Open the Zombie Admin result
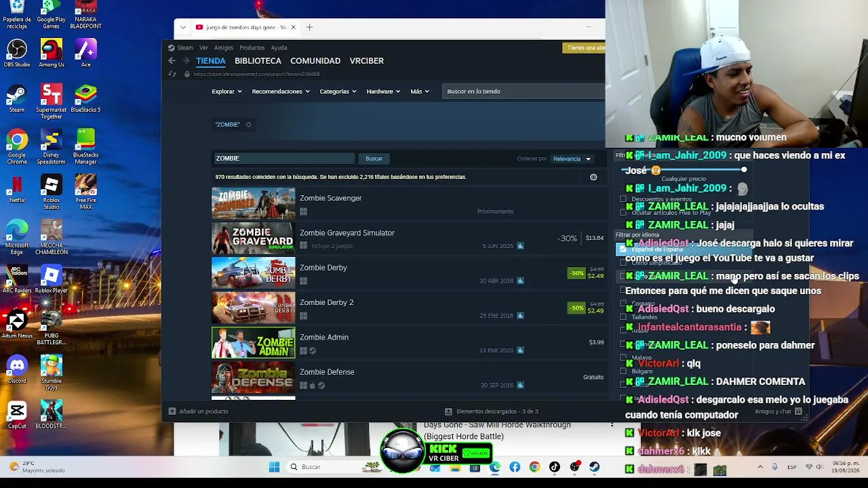This screenshot has height=488, width=868. pyautogui.click(x=408, y=342)
